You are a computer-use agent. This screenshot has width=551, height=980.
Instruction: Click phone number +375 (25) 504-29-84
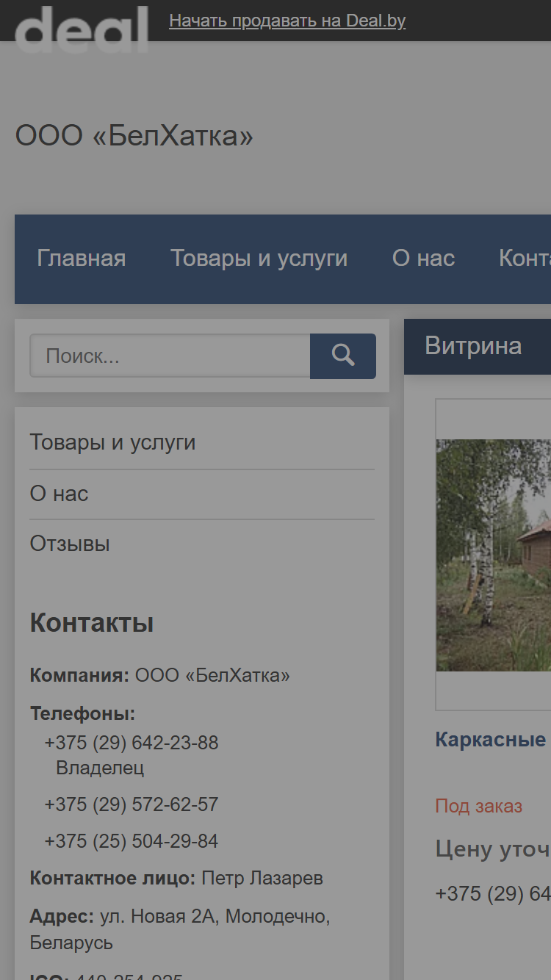click(132, 841)
